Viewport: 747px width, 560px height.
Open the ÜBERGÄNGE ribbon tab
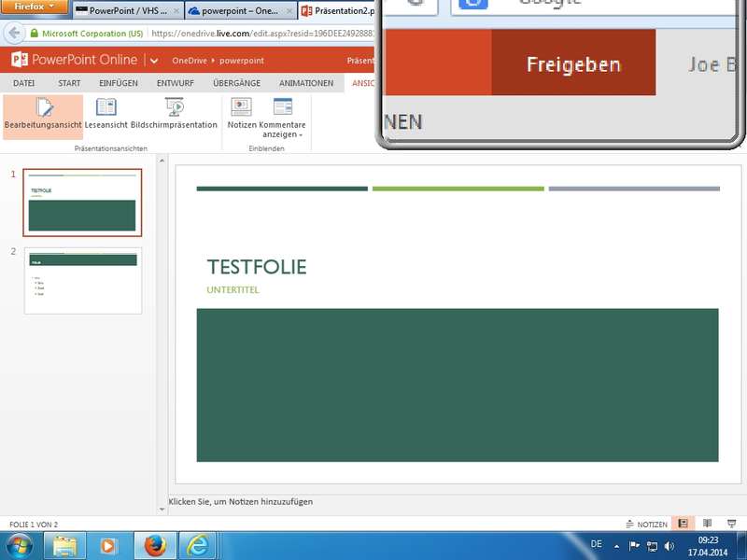[237, 83]
